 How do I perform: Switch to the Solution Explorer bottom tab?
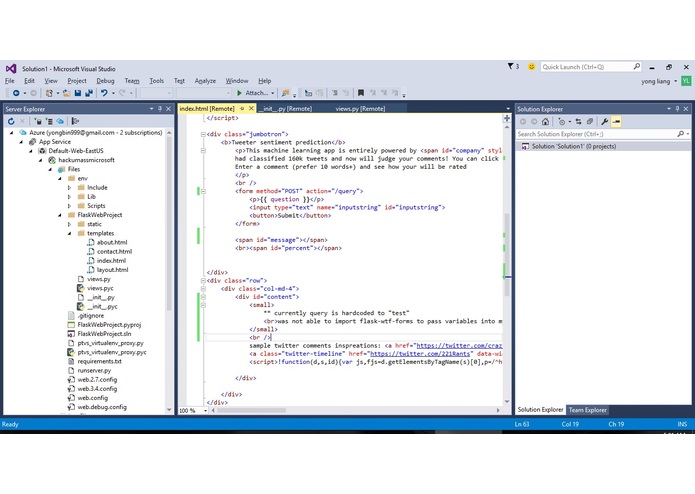(x=540, y=410)
